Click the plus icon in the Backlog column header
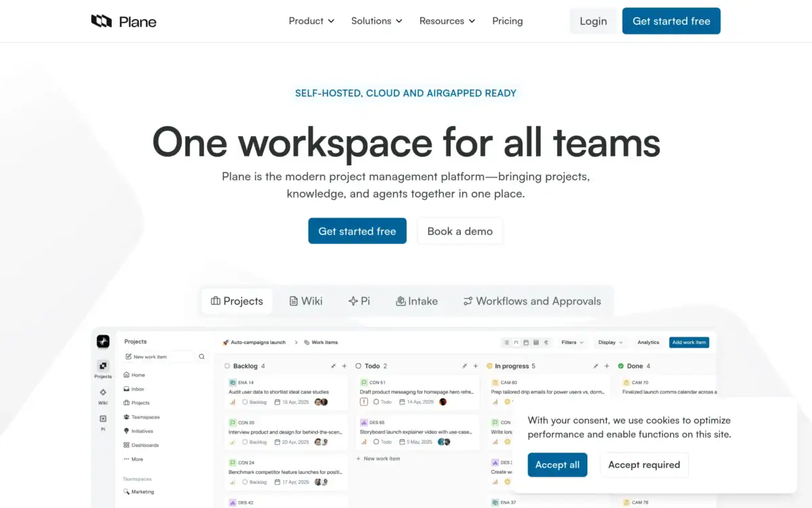The width and height of the screenshot is (812, 508). (344, 366)
